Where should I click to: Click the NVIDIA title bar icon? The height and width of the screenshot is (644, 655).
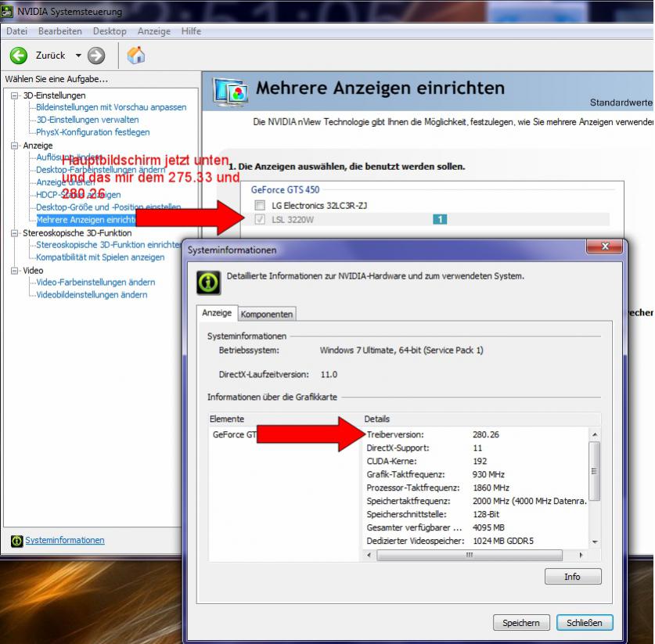[7, 11]
